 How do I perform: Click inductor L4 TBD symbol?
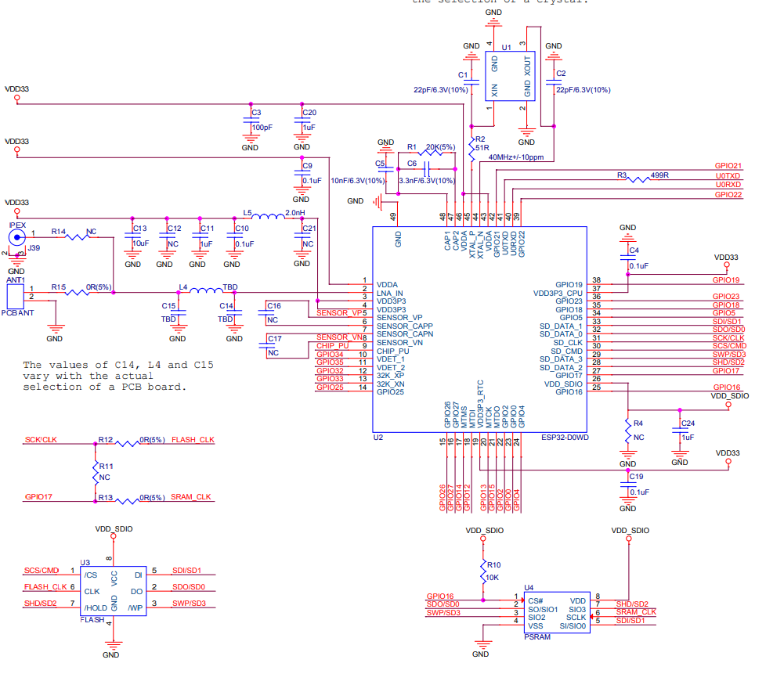pyautogui.click(x=206, y=290)
